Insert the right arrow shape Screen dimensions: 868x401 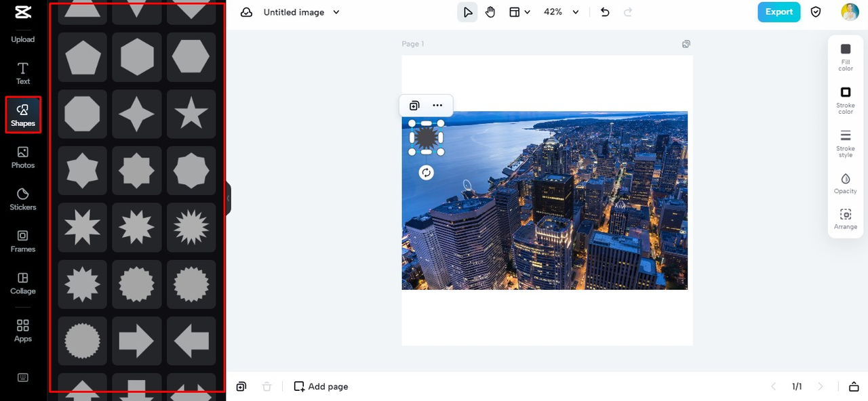click(x=137, y=341)
